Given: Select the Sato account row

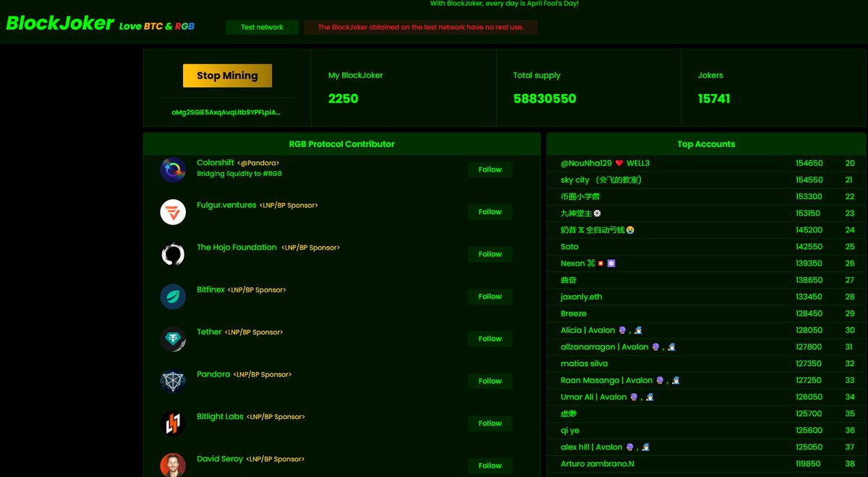Looking at the screenshot, I should coord(707,247).
